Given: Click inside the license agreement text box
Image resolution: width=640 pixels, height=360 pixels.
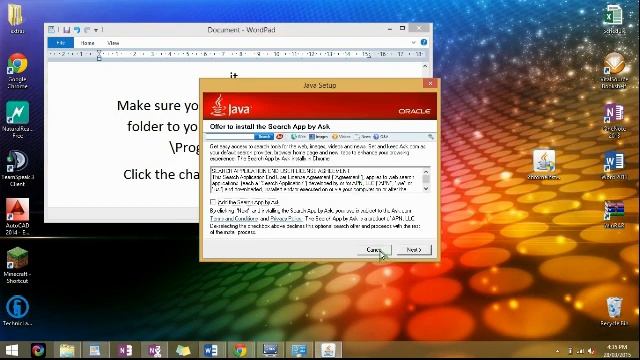Looking at the screenshot, I should pyautogui.click(x=316, y=180).
